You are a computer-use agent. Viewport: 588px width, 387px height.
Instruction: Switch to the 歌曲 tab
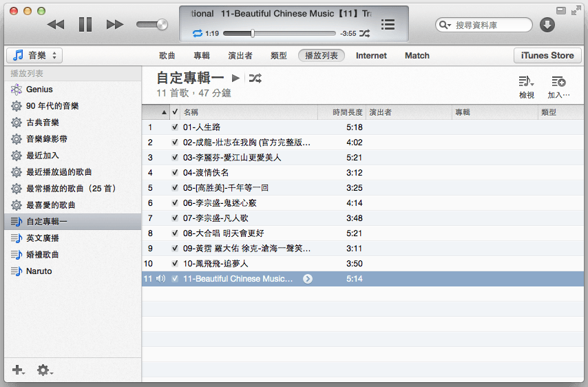point(167,56)
